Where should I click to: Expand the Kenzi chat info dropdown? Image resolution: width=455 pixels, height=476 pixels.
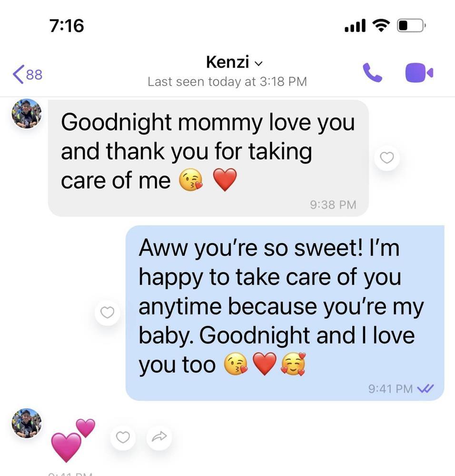point(258,63)
